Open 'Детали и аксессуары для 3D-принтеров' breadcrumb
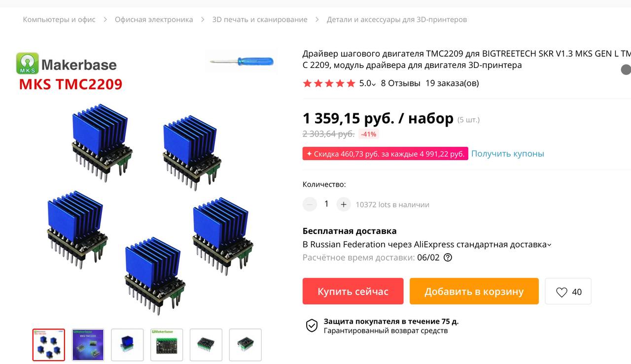631x364 pixels. coord(397,20)
